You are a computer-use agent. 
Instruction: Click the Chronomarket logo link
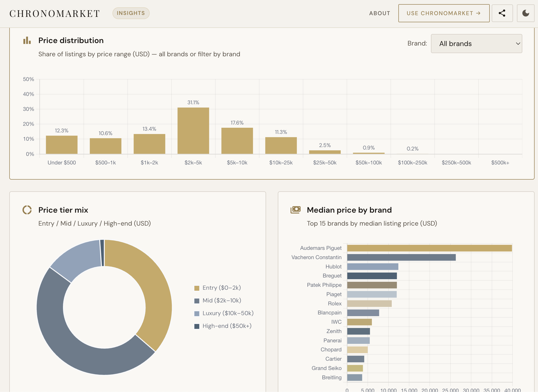pyautogui.click(x=55, y=13)
